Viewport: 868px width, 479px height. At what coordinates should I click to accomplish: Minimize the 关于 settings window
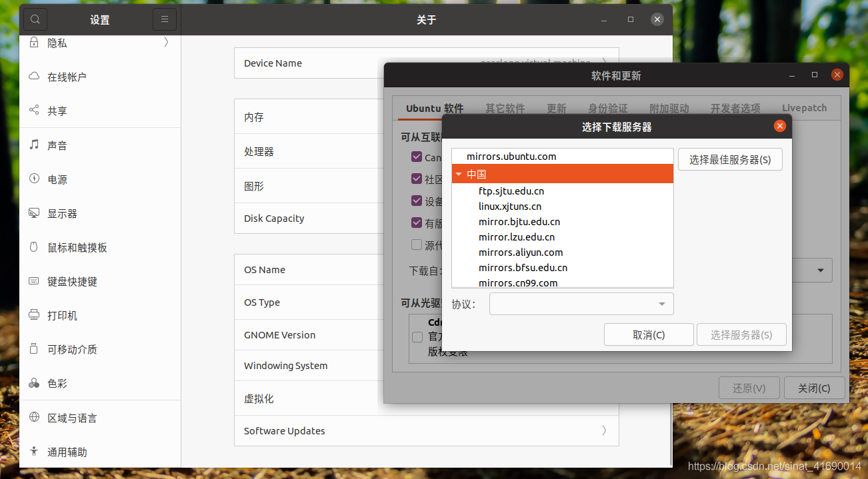(604, 19)
